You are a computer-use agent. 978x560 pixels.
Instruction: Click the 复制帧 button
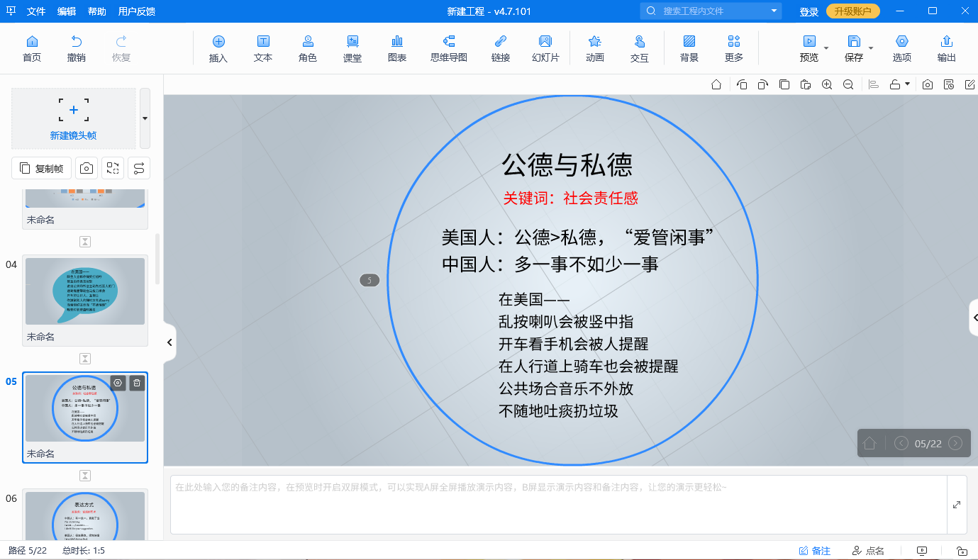coord(41,168)
